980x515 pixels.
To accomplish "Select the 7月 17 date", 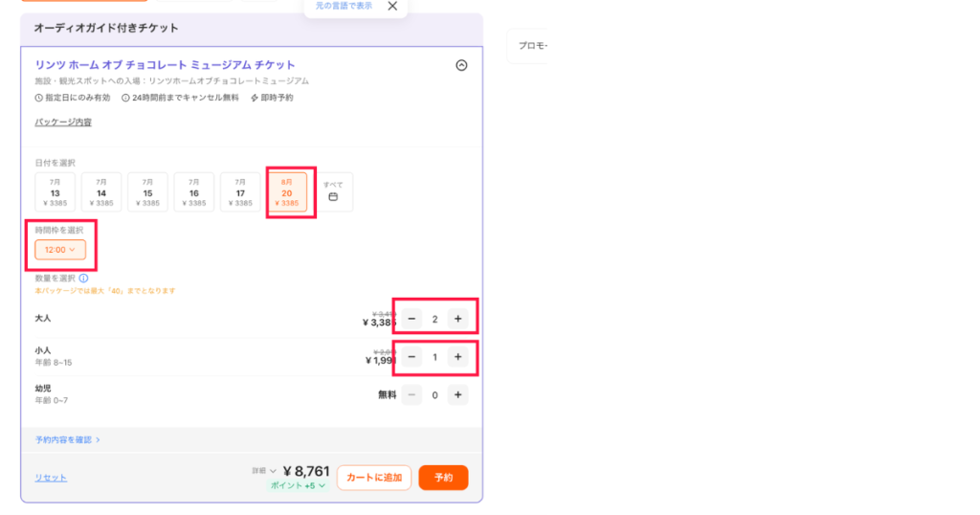I will click(x=240, y=191).
